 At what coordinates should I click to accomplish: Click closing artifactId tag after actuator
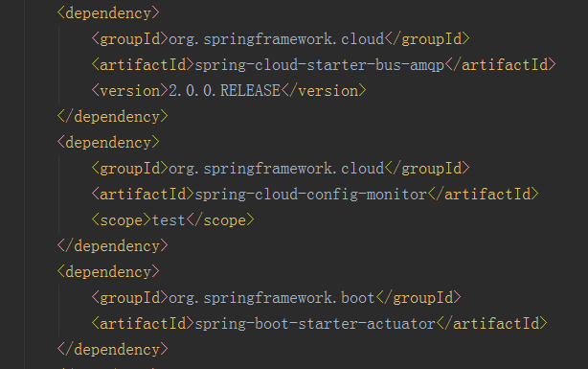click(x=491, y=324)
